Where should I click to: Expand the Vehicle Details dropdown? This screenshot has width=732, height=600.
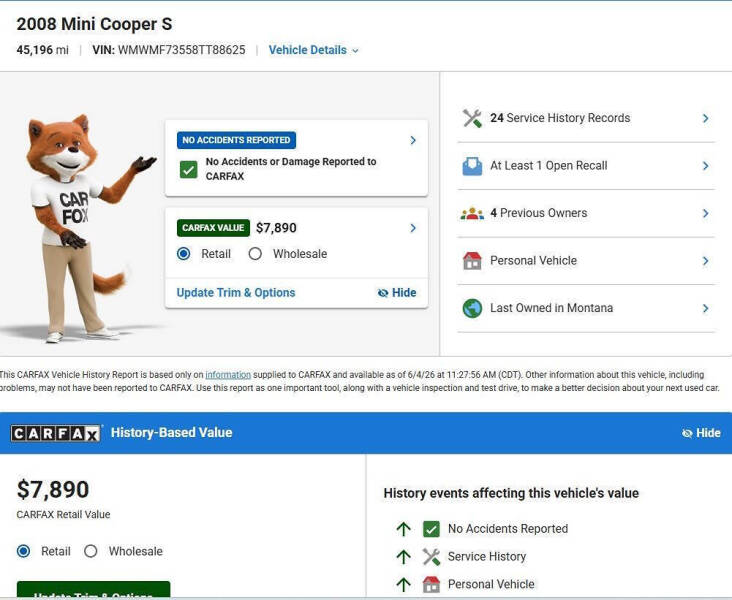click(314, 50)
